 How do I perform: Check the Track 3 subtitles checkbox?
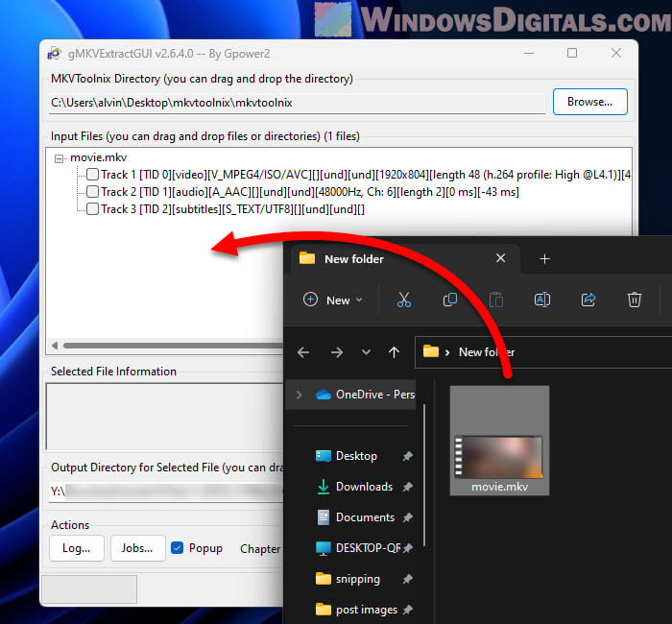[92, 208]
